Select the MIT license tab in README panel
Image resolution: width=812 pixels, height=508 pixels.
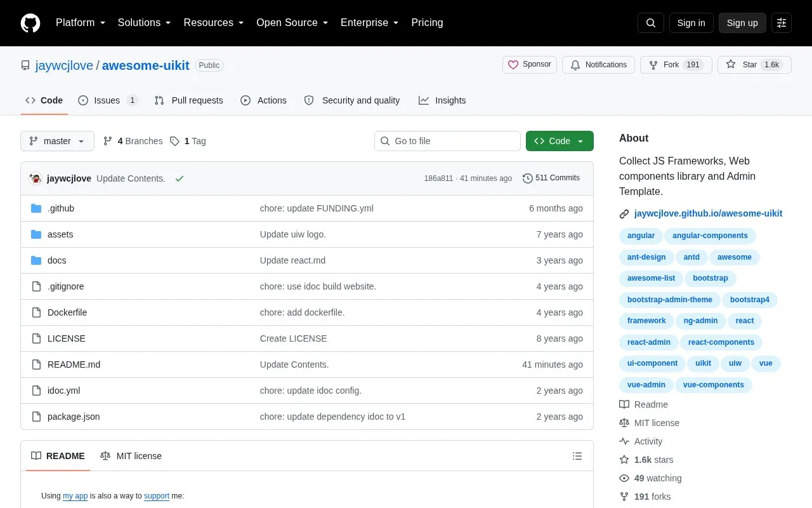coord(131,456)
